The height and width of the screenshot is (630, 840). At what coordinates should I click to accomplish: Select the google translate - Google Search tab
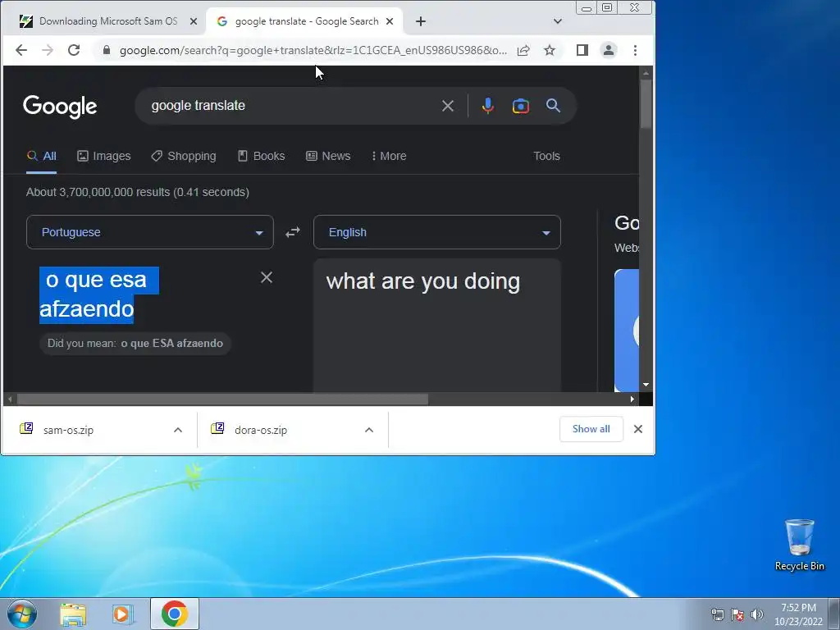tap(304, 21)
